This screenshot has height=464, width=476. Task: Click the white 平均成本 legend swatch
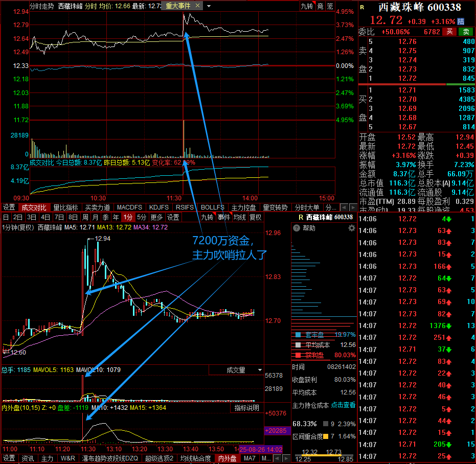click(x=298, y=345)
